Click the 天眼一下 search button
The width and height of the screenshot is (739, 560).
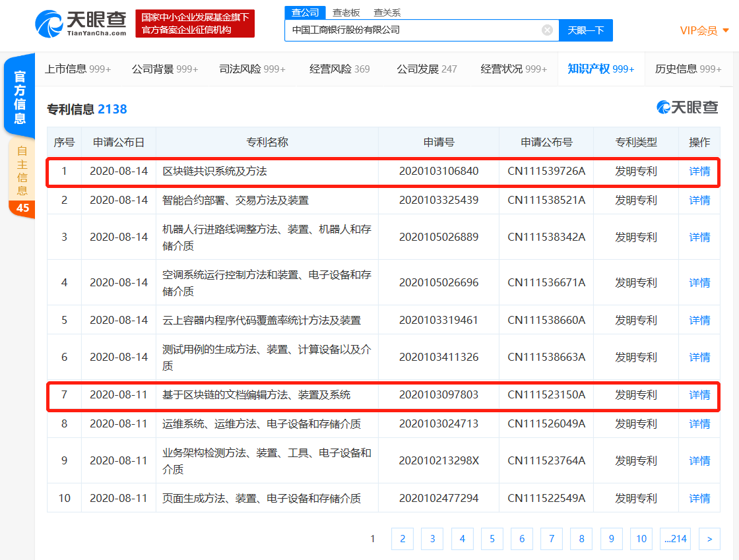point(586,30)
